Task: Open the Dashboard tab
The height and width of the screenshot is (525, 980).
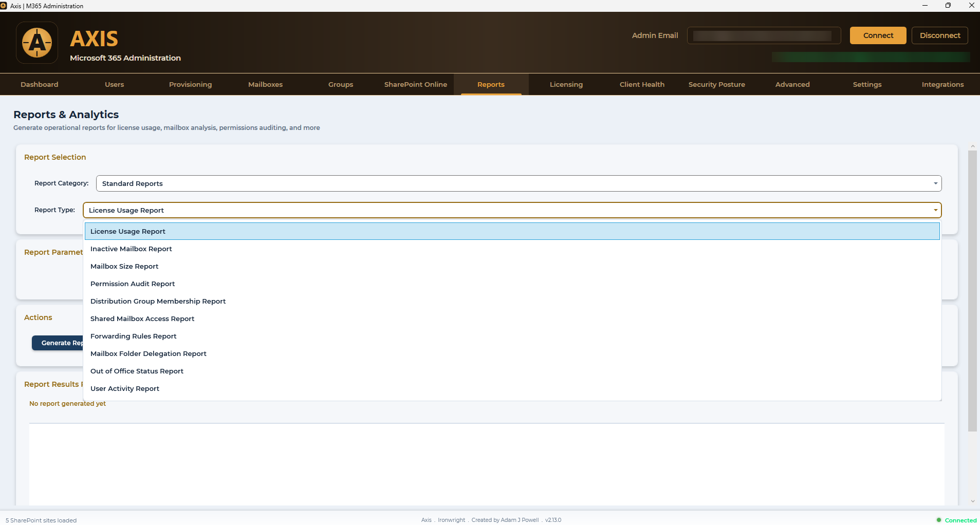Action: 40,84
